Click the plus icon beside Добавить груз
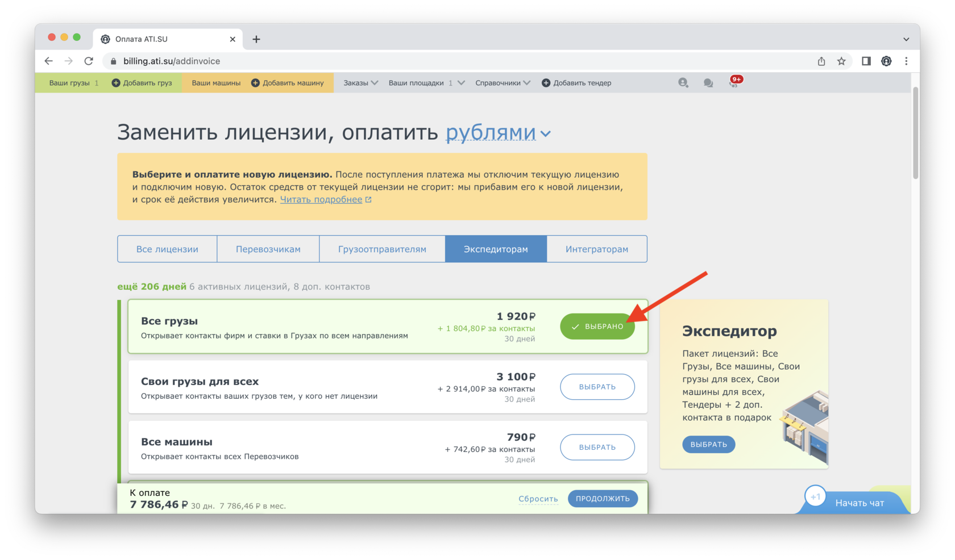 116,83
